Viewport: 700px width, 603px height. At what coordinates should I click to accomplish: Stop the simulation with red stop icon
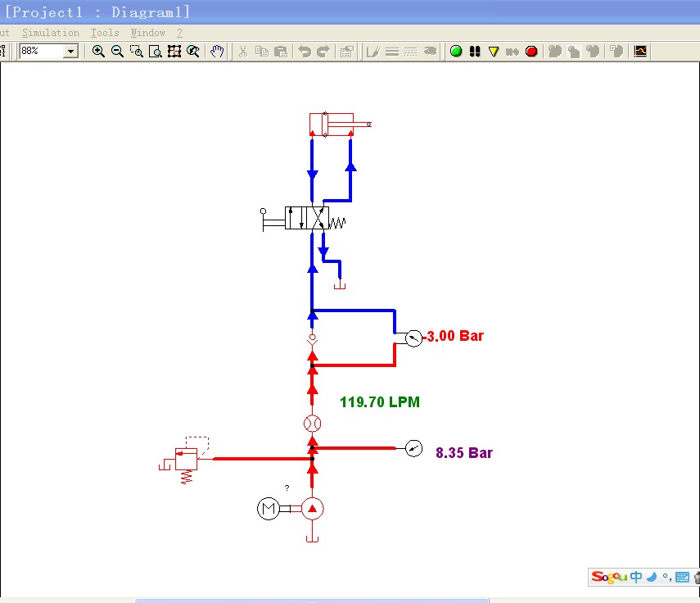pyautogui.click(x=531, y=51)
